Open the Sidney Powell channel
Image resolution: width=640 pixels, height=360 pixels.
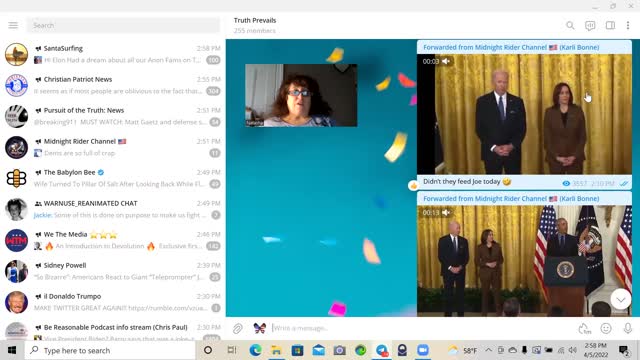pos(113,271)
